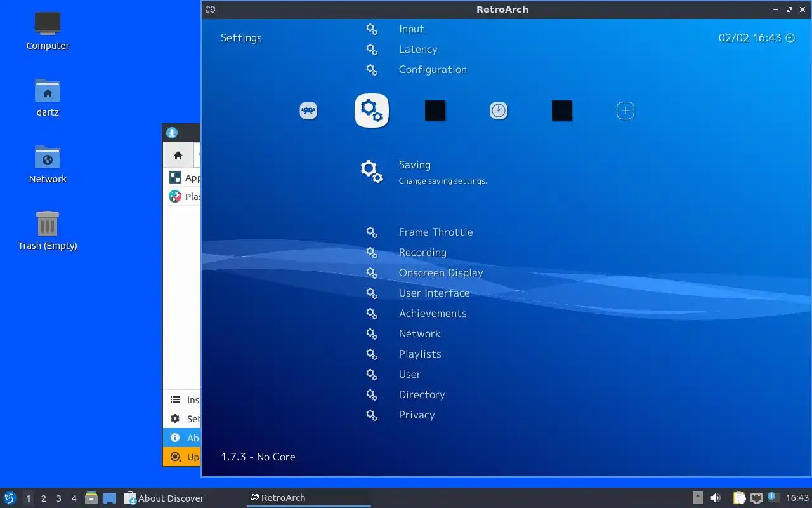Open the file manager icon in the taskbar
812x508 pixels.
pos(91,498)
